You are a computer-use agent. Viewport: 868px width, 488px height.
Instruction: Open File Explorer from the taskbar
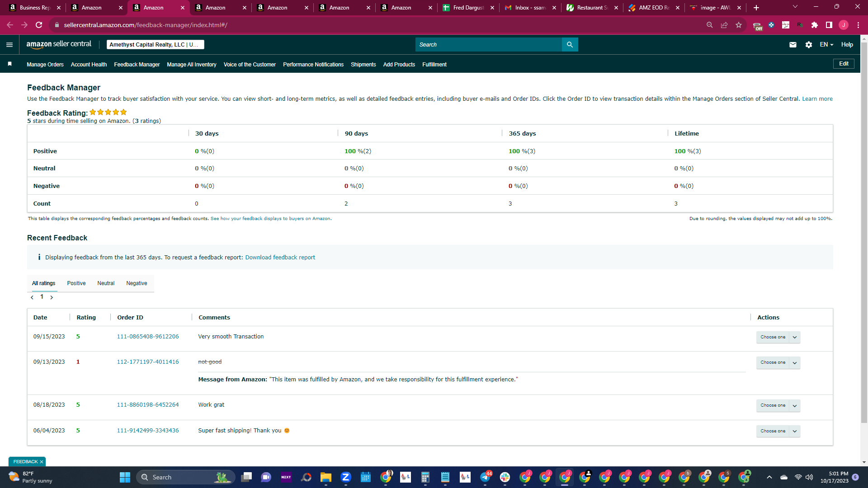click(326, 477)
